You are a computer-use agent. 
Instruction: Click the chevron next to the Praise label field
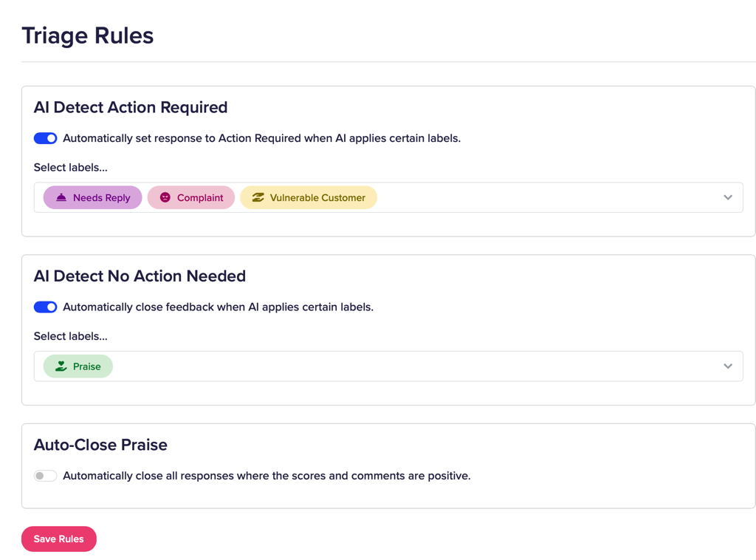727,366
